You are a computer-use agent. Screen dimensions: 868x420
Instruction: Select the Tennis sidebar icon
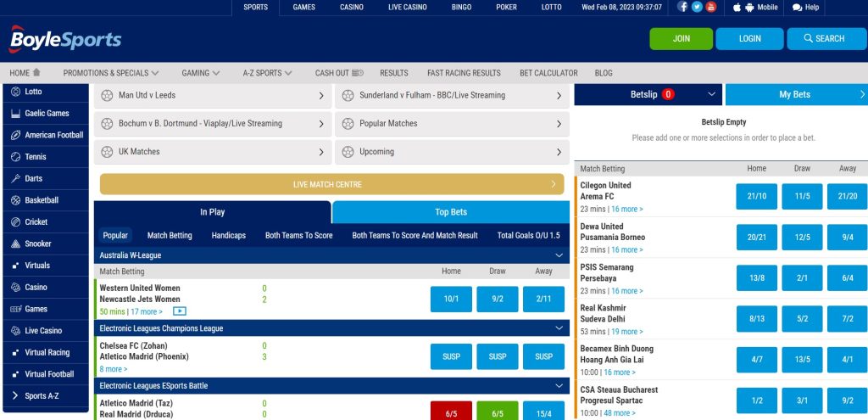tap(15, 157)
